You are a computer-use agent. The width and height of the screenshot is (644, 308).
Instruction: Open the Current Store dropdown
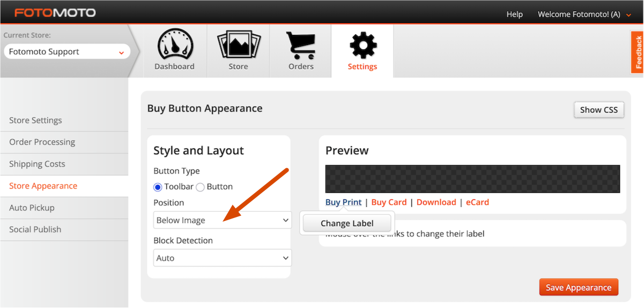pyautogui.click(x=67, y=52)
